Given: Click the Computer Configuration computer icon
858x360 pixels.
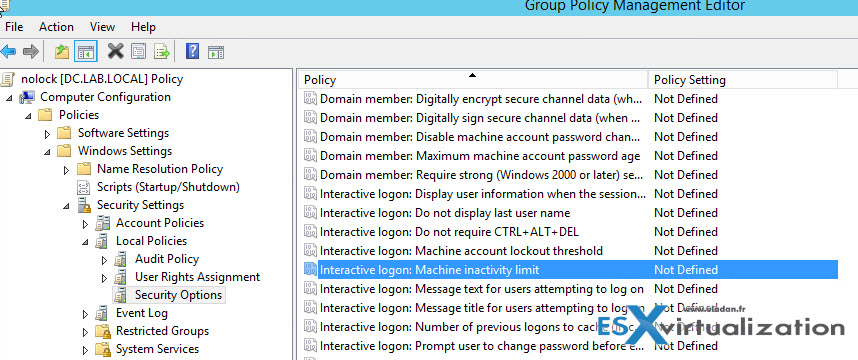Looking at the screenshot, I should coord(27,97).
